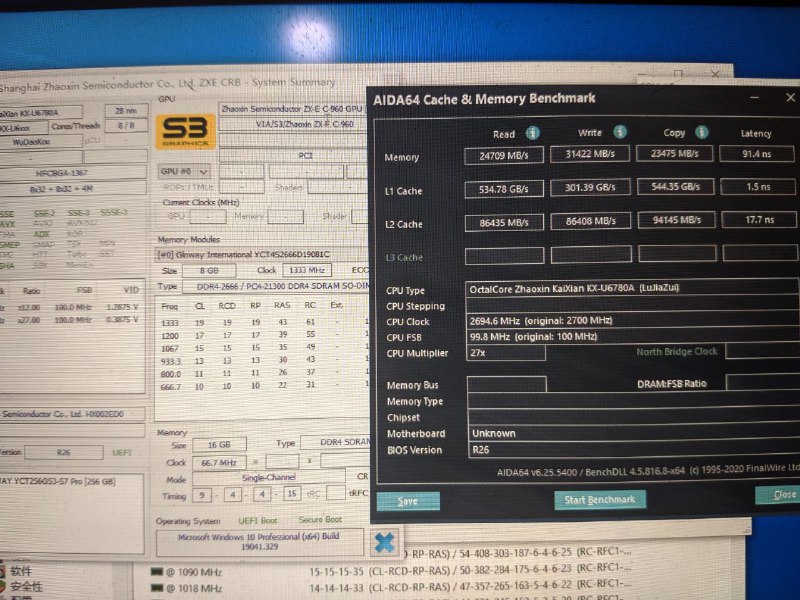Open the Gloway memory module dropdown
The width and height of the screenshot is (800, 600).
click(261, 254)
